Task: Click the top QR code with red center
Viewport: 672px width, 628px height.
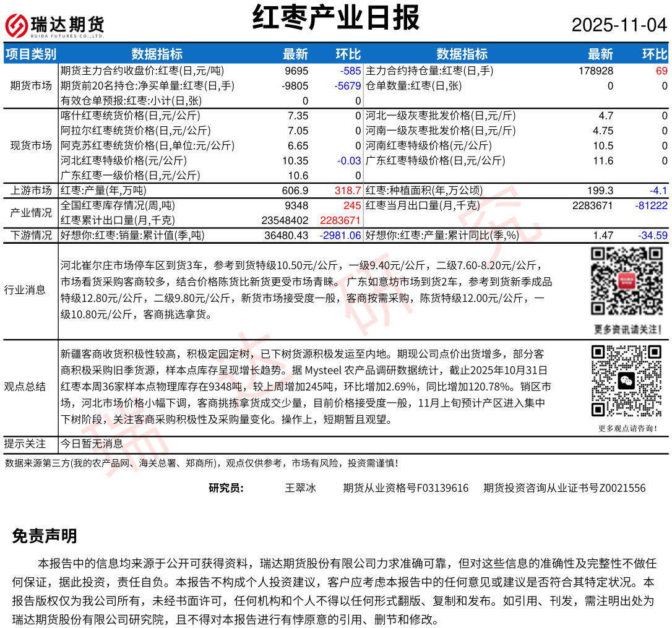Action: [x=626, y=281]
